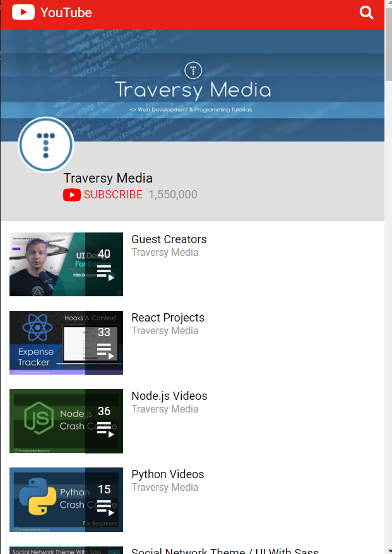
Task: Click the YouTube header title text
Action: click(66, 13)
